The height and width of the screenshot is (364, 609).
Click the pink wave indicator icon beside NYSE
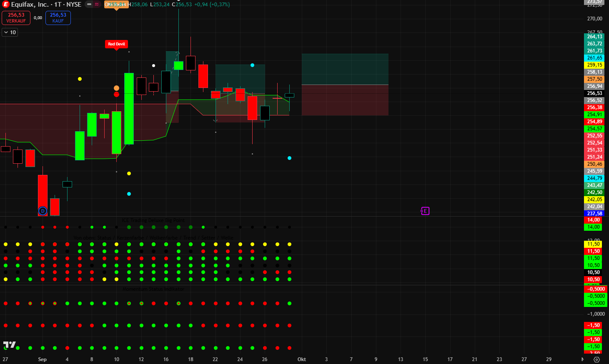97,5
